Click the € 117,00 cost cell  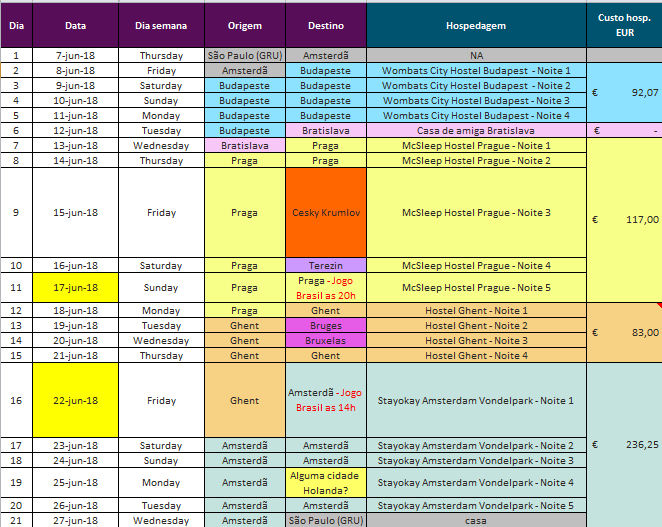(x=624, y=219)
